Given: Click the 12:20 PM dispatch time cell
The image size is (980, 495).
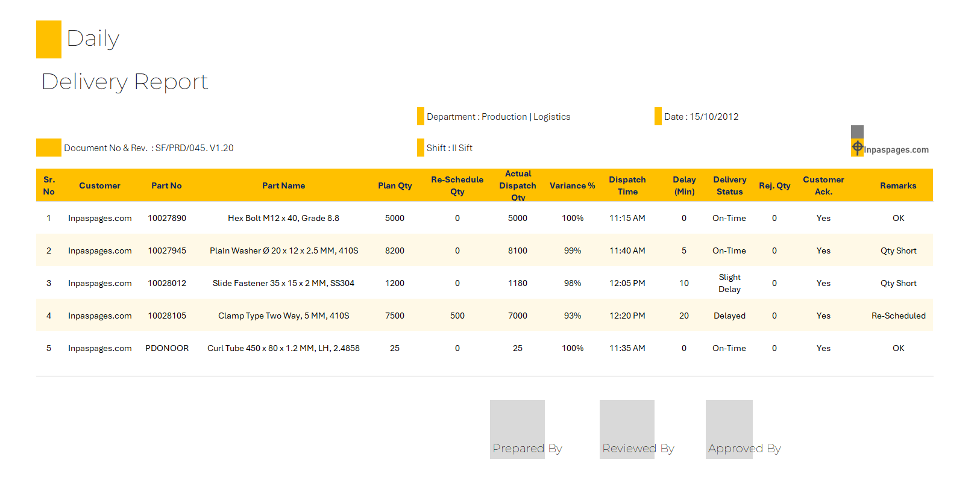Looking at the screenshot, I should click(627, 316).
